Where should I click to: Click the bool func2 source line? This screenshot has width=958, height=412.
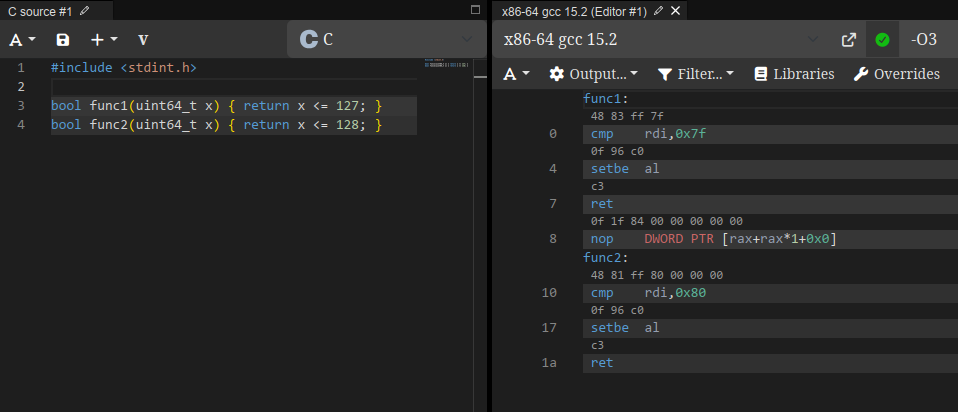[216, 125]
